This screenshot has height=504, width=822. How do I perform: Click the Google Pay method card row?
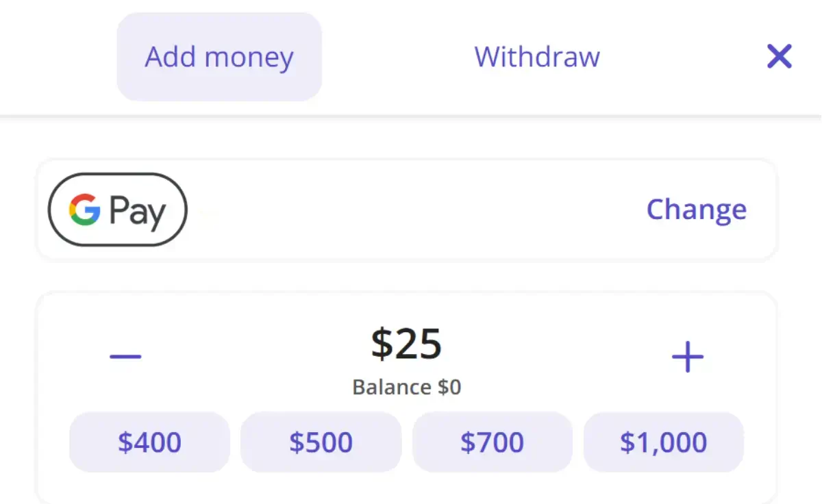click(x=407, y=210)
